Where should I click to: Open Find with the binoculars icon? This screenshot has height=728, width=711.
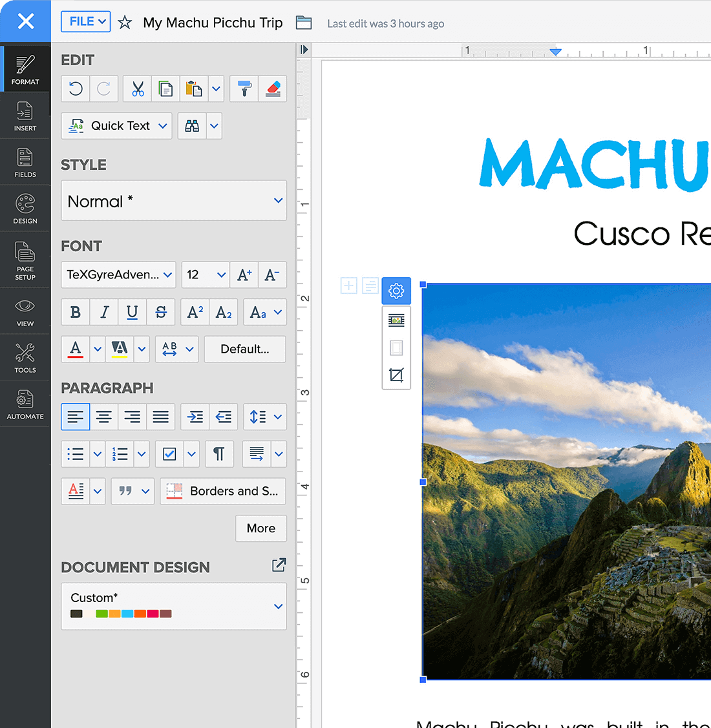pyautogui.click(x=192, y=126)
